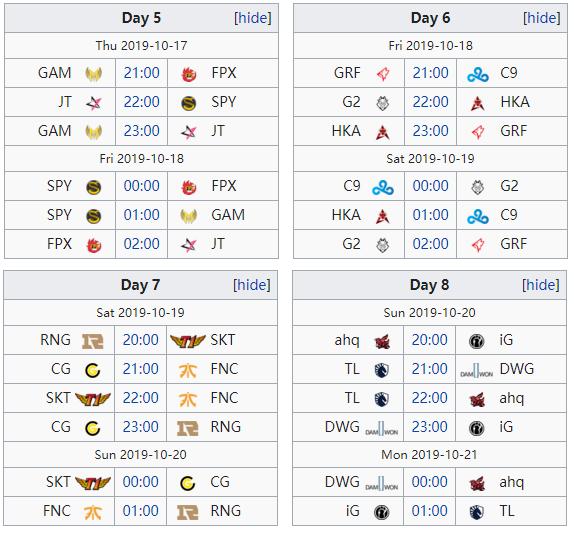Click Splyce logo in JT vs SPY match
574x534 pixels.
pyautogui.click(x=189, y=103)
